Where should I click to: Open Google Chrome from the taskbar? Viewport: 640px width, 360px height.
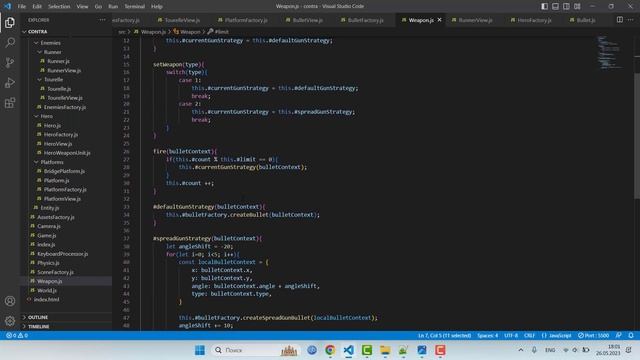tap(330, 350)
